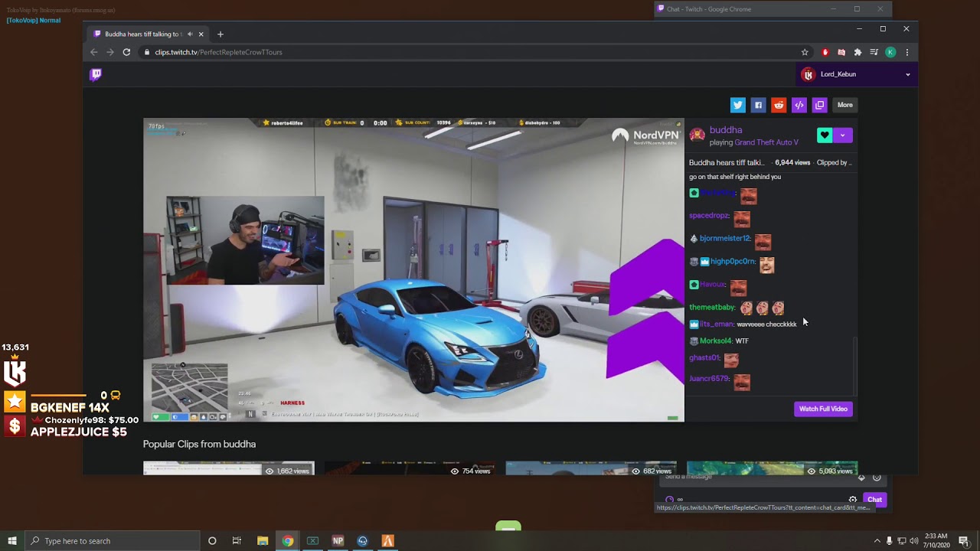Open embed code button
The height and width of the screenshot is (551, 980).
[x=799, y=105]
